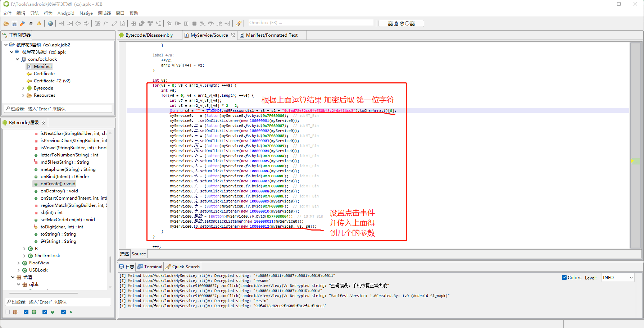
Task: Click the jump-to-address arrow icon
Action: click(62, 23)
